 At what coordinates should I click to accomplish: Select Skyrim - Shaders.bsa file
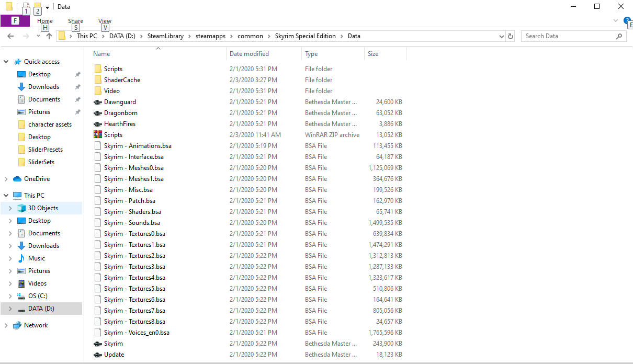[x=132, y=212]
